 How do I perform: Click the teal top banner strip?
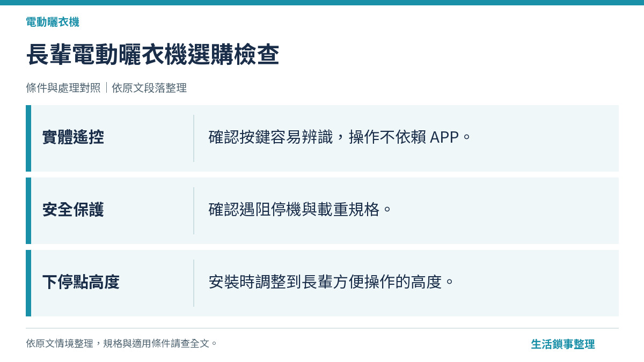(322, 3)
